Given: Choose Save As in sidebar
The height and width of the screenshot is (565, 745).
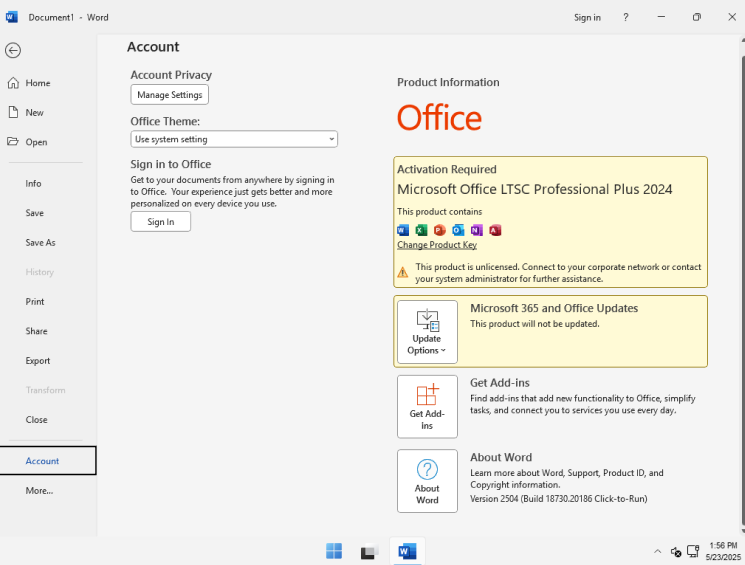Looking at the screenshot, I should [x=40, y=242].
